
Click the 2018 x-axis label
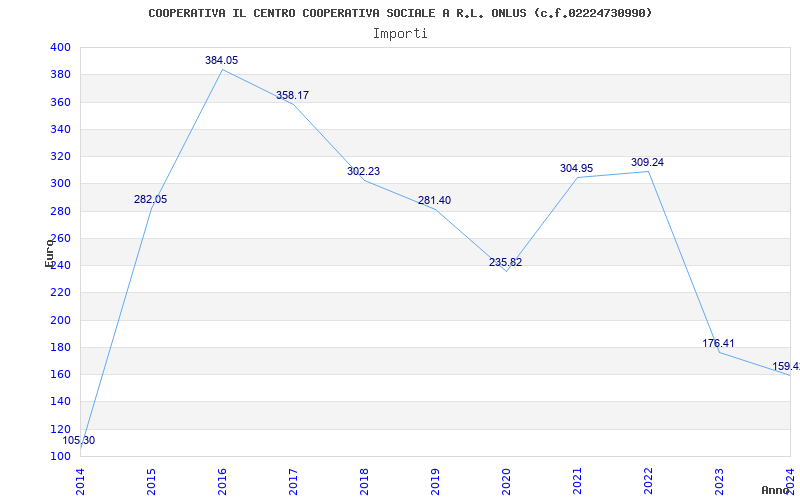[364, 482]
